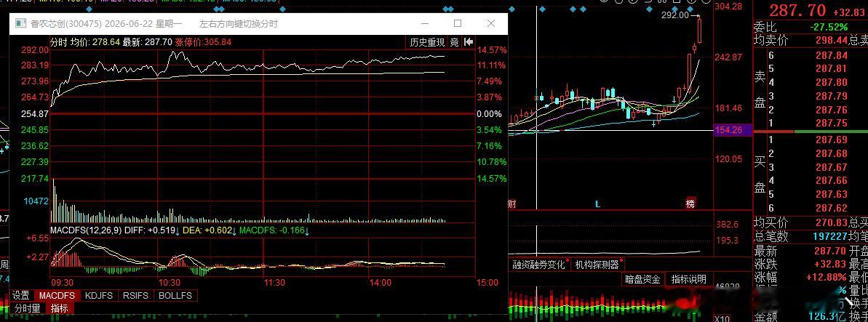This screenshot has width=868, height=322.
Task: Click the large 287.70 current price header
Action: pos(797,10)
